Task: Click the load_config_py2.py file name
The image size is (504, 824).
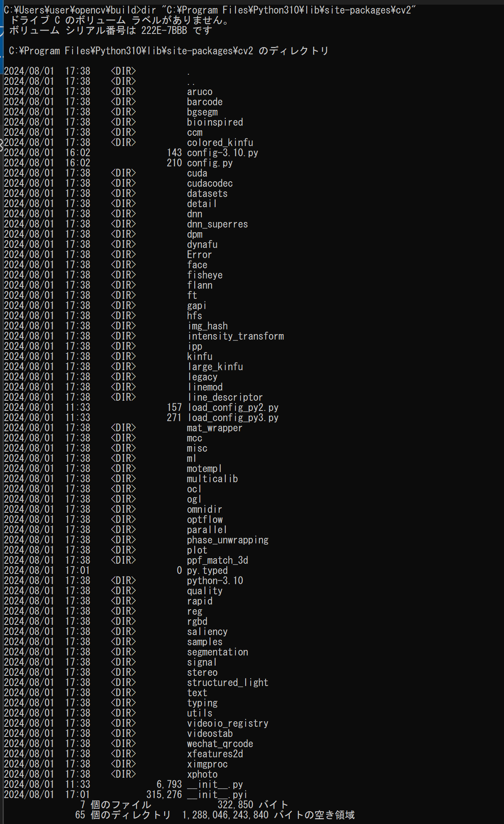Action: coord(232,408)
